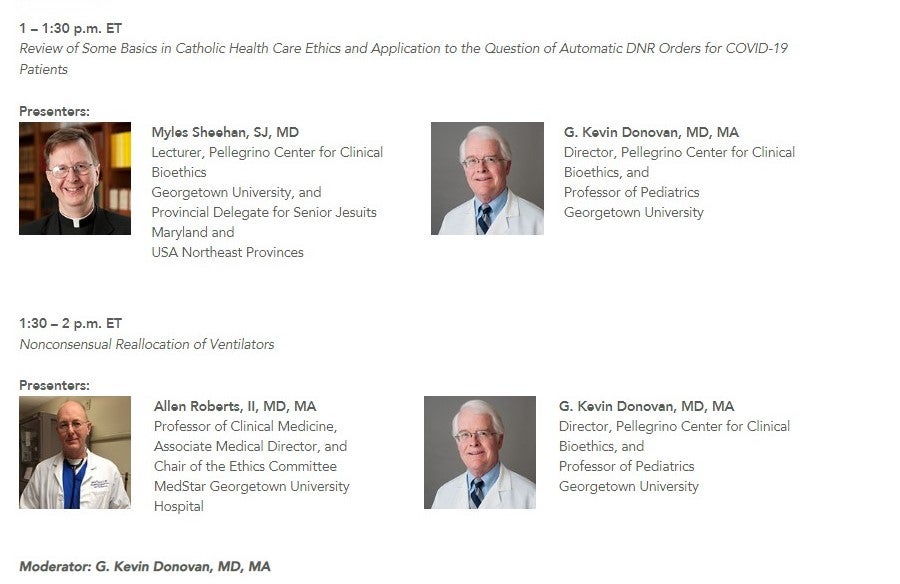
Task: Click the 1:30 – 2 p.m. ET time heading
Action: (71, 323)
